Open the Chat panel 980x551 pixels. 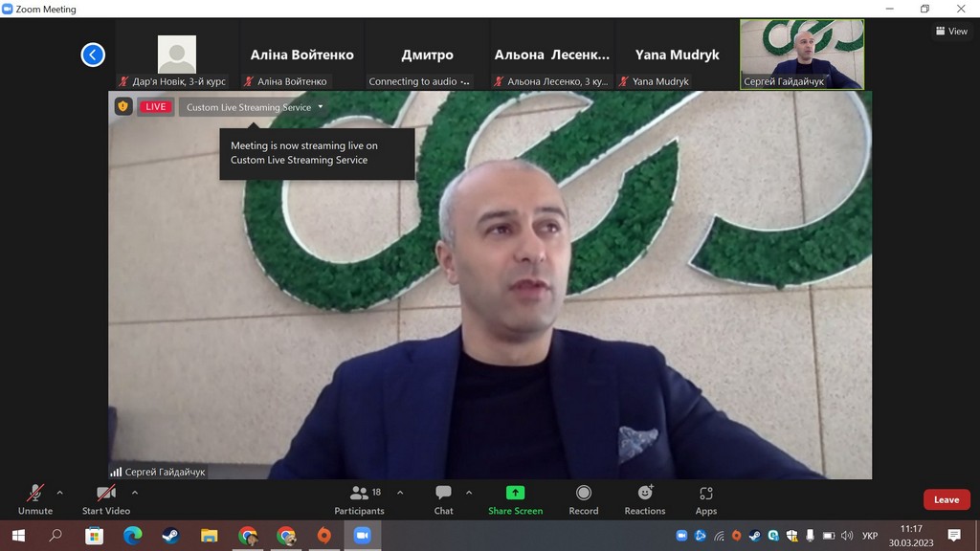coord(443,498)
